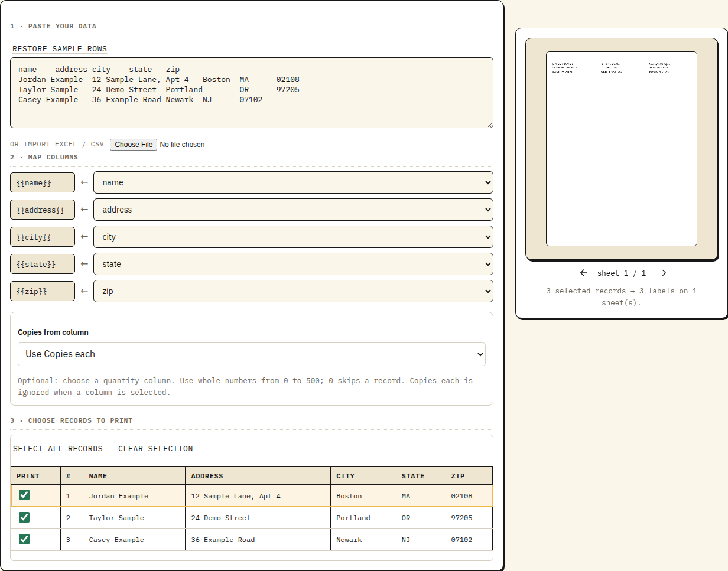Open the {{address}} column mapping dropdown
Image resolution: width=728 pixels, height=571 pixels.
coord(293,210)
